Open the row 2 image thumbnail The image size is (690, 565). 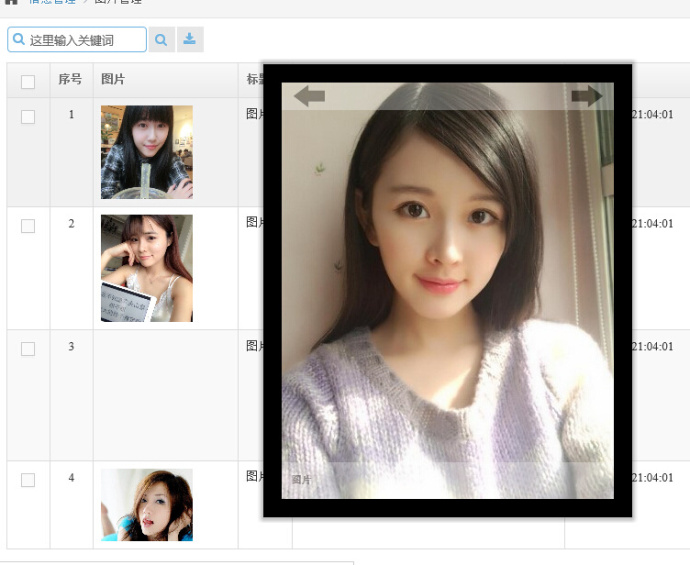tap(147, 268)
